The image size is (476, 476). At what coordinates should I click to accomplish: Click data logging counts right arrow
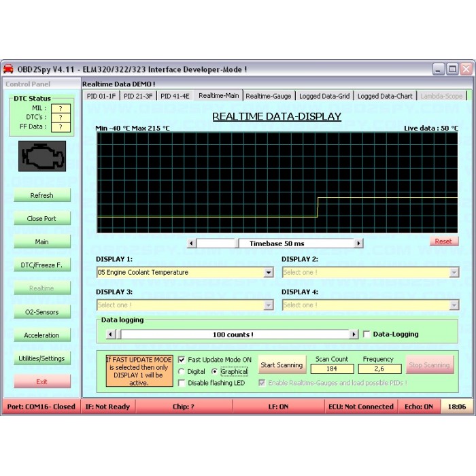353,335
